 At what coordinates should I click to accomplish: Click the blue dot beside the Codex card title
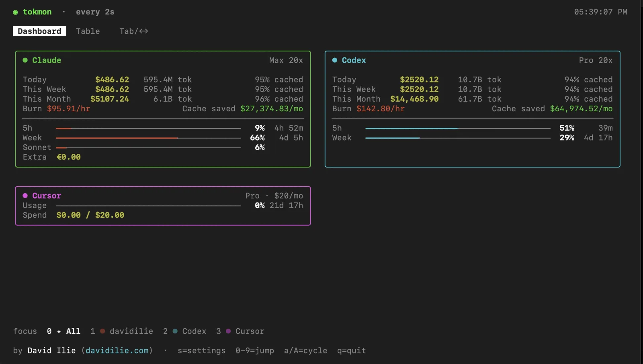(334, 60)
